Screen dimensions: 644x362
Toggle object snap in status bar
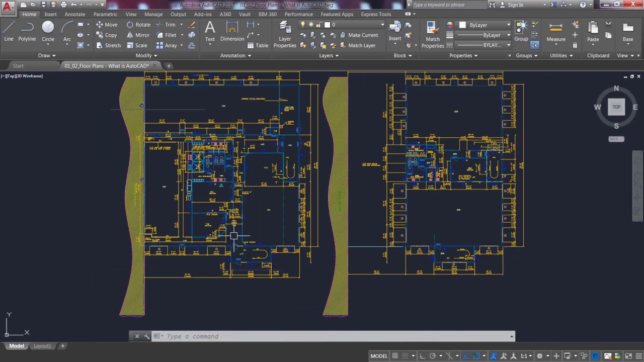pyautogui.click(x=476, y=356)
